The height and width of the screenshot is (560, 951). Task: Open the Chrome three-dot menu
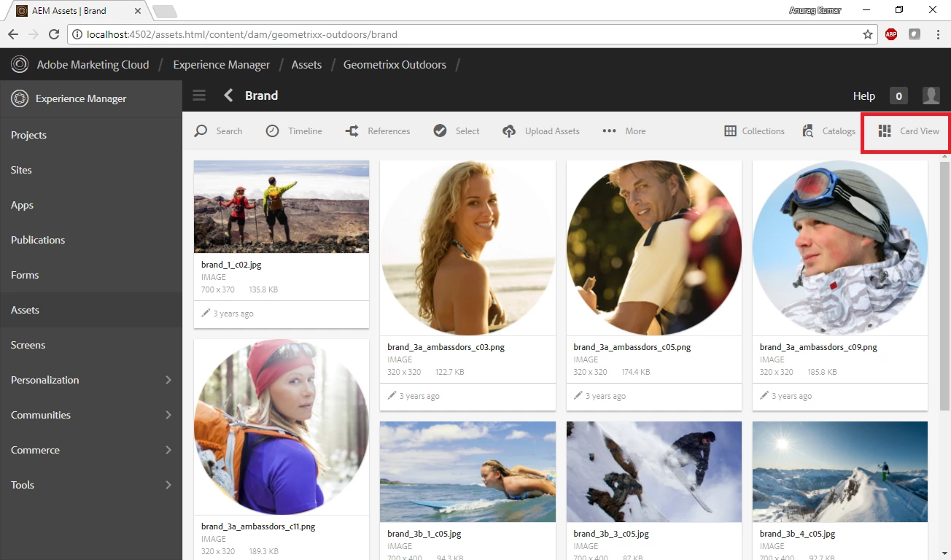coord(938,34)
